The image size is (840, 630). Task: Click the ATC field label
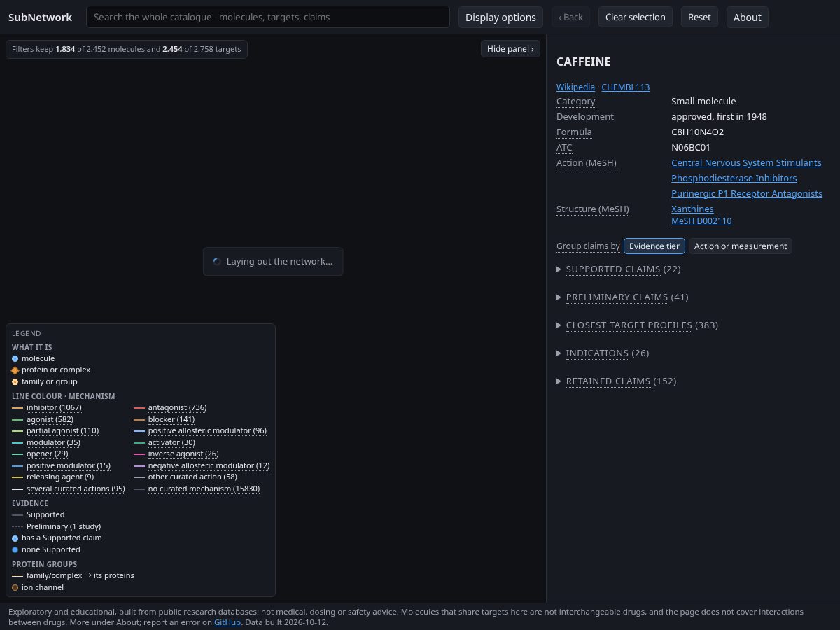point(564,148)
